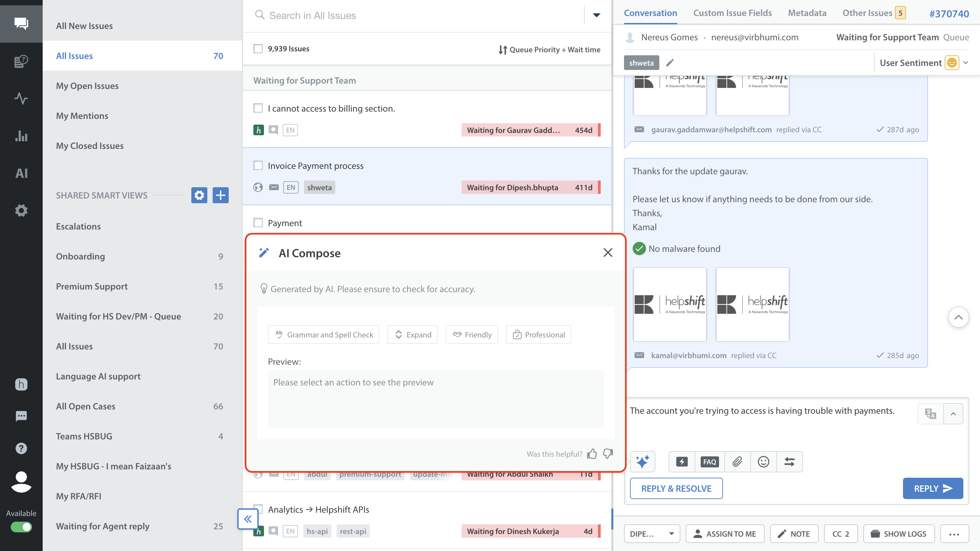Click the Search in All Issues field

(x=418, y=16)
